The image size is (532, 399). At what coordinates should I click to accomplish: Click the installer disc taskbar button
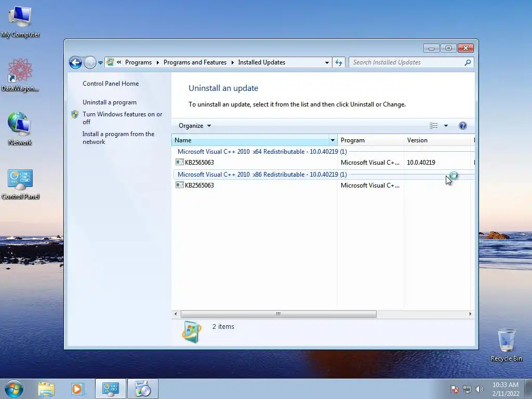point(143,389)
